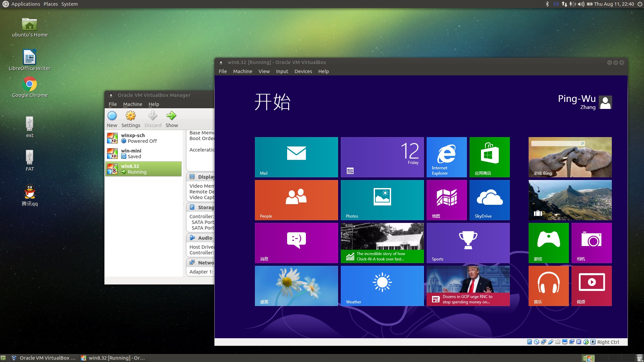The image size is (644, 362).
Task: Open the 必应 Bing elephants tile
Action: click(570, 157)
